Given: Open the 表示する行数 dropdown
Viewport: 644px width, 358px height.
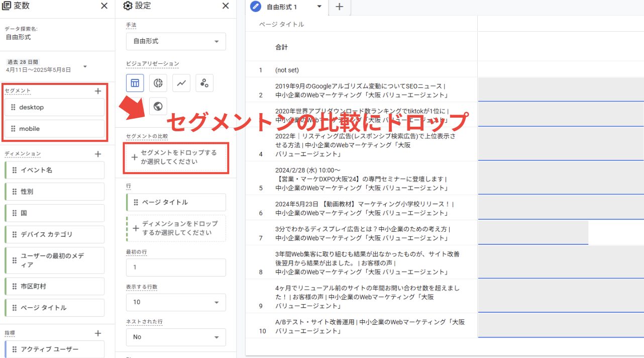Looking at the screenshot, I should click(x=176, y=302).
